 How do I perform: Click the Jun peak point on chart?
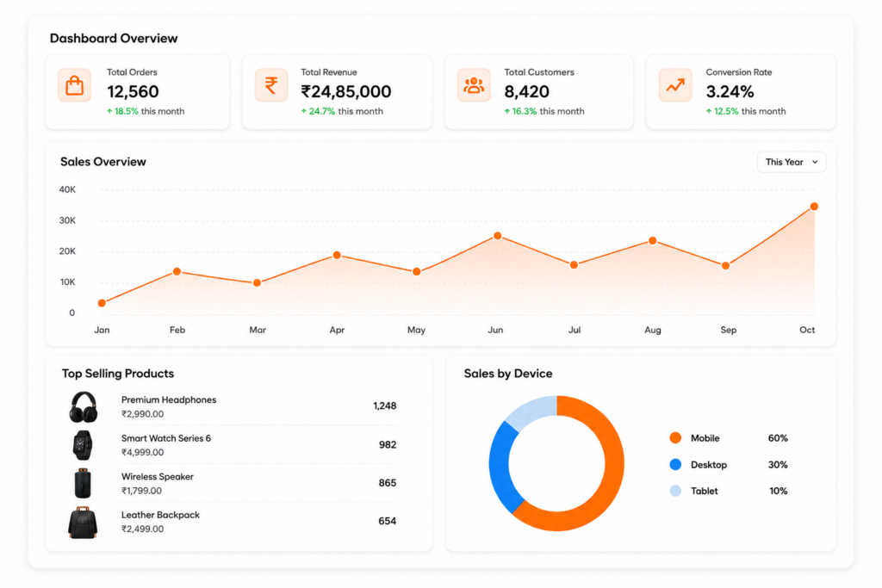pos(497,236)
